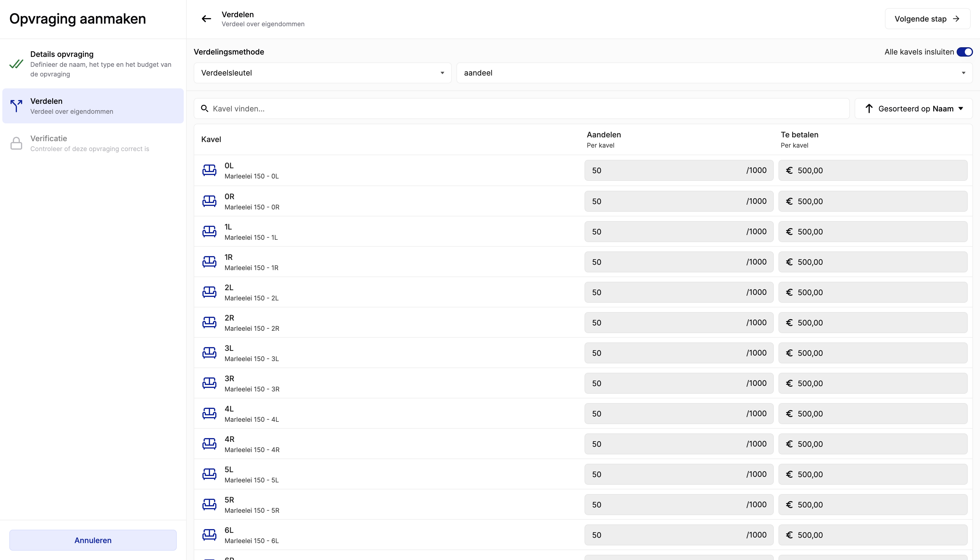Click the Opvraging aanmaken title
This screenshot has height=560, width=980.
point(78,19)
